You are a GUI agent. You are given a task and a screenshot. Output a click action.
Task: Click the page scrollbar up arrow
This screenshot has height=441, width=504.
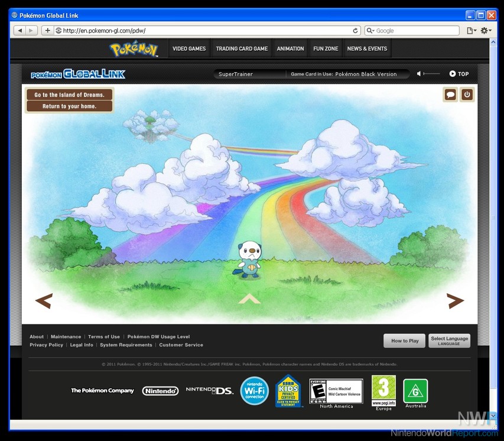pyautogui.click(x=493, y=42)
